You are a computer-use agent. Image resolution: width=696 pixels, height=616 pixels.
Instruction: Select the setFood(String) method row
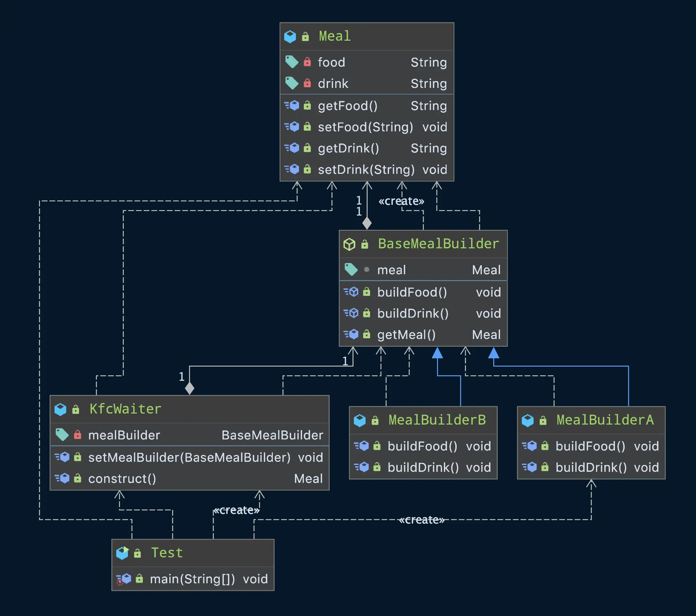point(365,127)
